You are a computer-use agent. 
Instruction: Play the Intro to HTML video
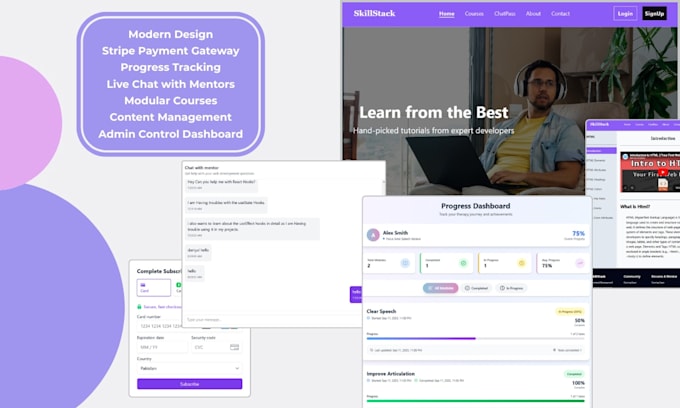coord(663,173)
